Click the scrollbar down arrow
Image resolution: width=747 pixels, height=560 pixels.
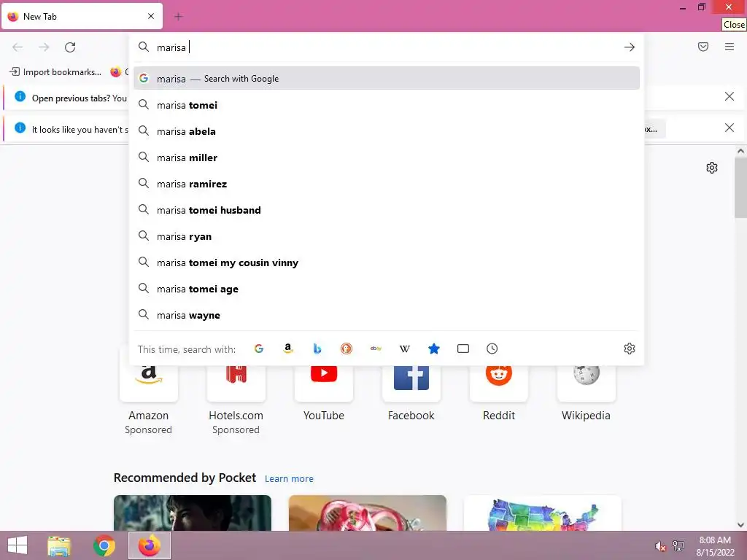(x=740, y=525)
